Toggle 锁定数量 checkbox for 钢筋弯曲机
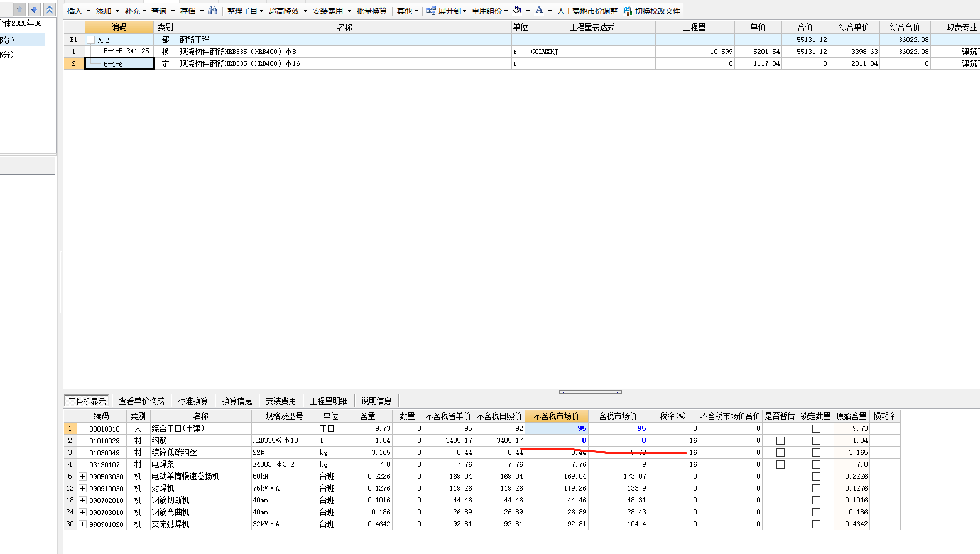 click(816, 512)
